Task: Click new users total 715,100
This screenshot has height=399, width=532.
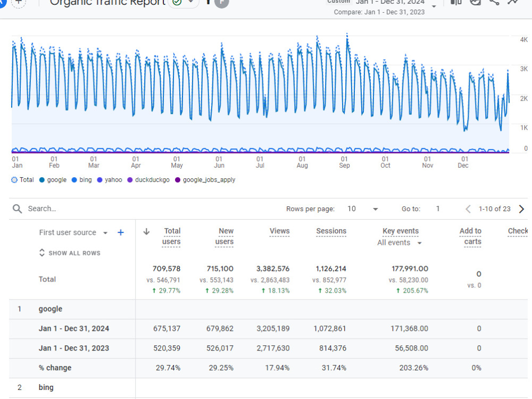Action: coord(220,269)
